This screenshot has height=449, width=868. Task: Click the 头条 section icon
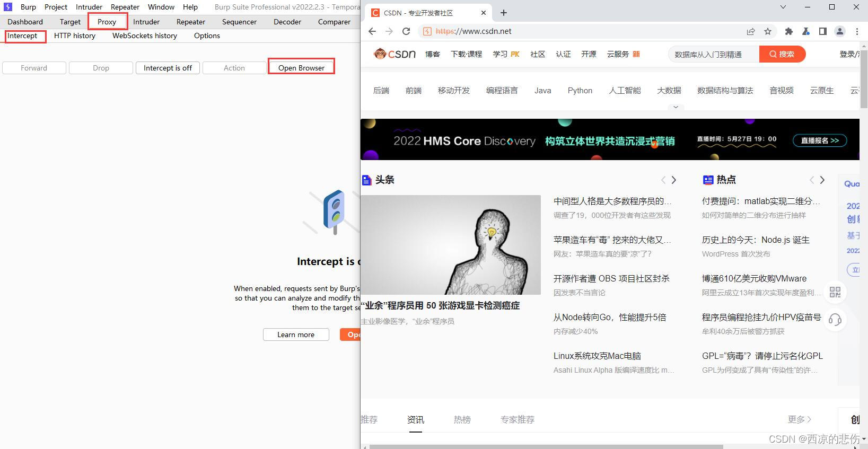366,180
